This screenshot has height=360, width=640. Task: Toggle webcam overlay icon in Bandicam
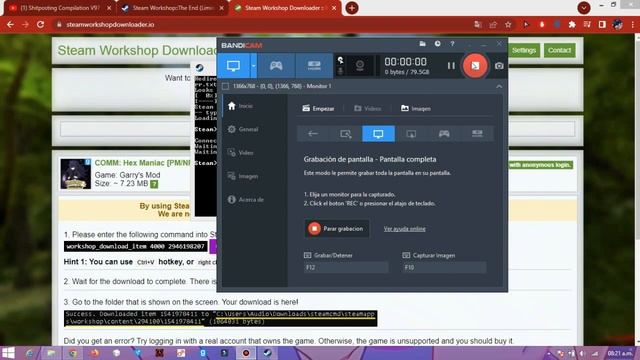(360, 65)
